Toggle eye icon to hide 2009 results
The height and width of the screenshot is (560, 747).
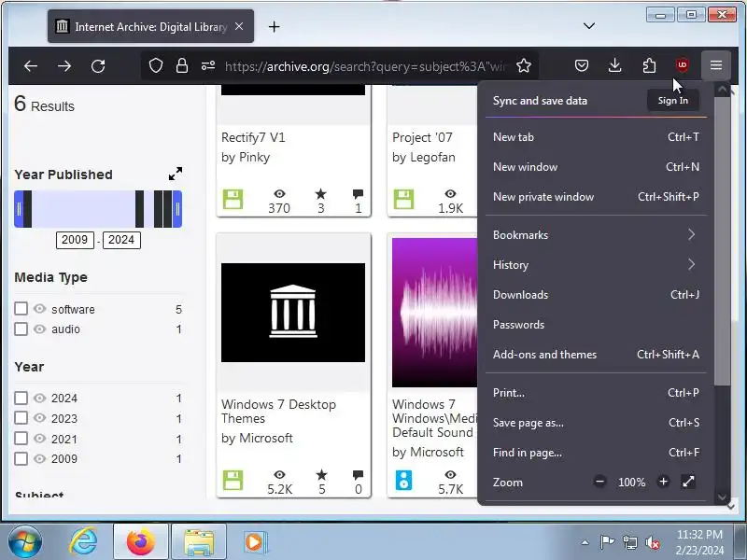click(40, 458)
